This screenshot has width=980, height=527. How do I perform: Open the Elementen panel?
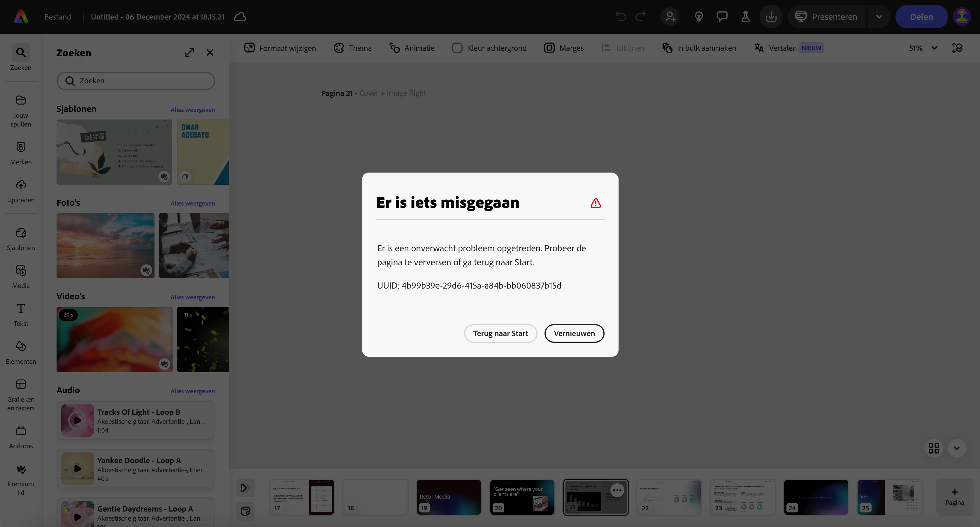20,347
